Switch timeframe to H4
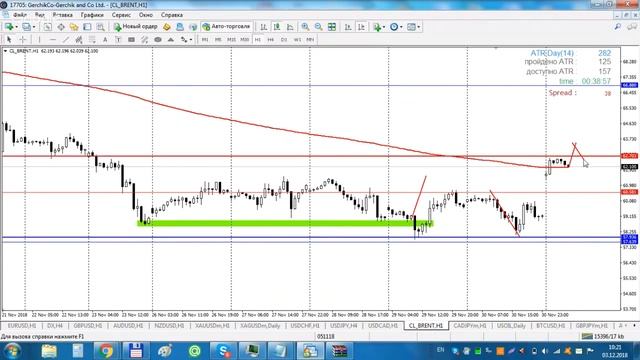640x360 pixels. coord(271,40)
